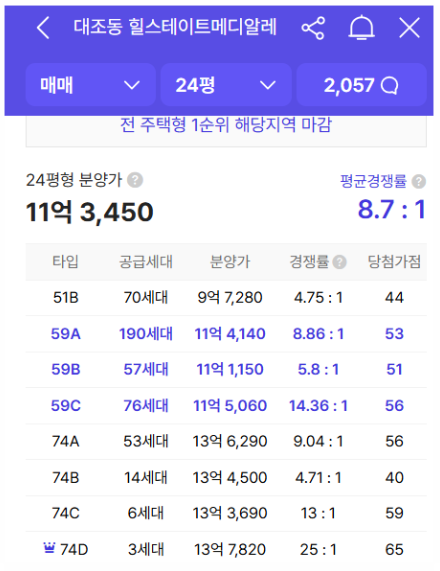Select the 74C type row

(226, 513)
